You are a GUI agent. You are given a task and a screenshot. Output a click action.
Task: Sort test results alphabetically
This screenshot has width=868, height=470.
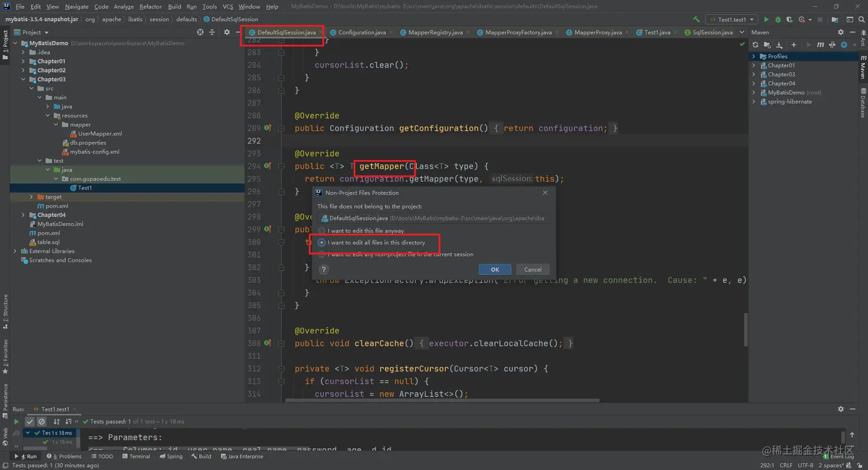tap(56, 422)
